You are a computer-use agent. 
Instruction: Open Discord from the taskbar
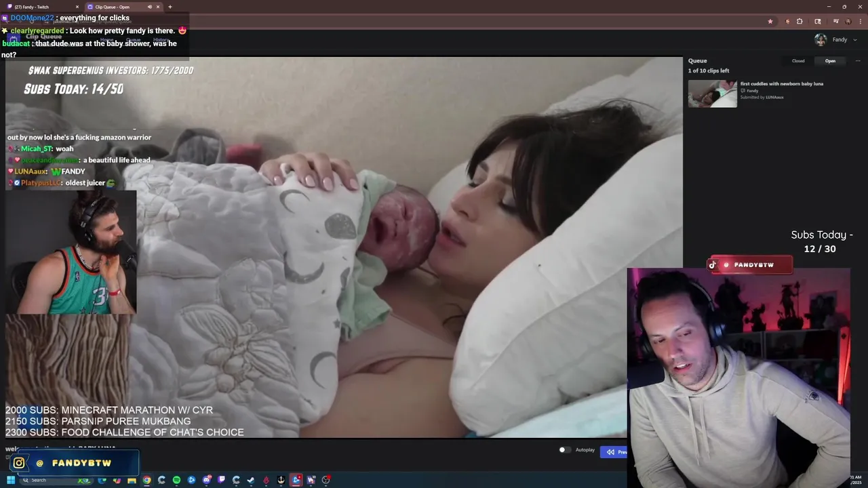(x=207, y=480)
